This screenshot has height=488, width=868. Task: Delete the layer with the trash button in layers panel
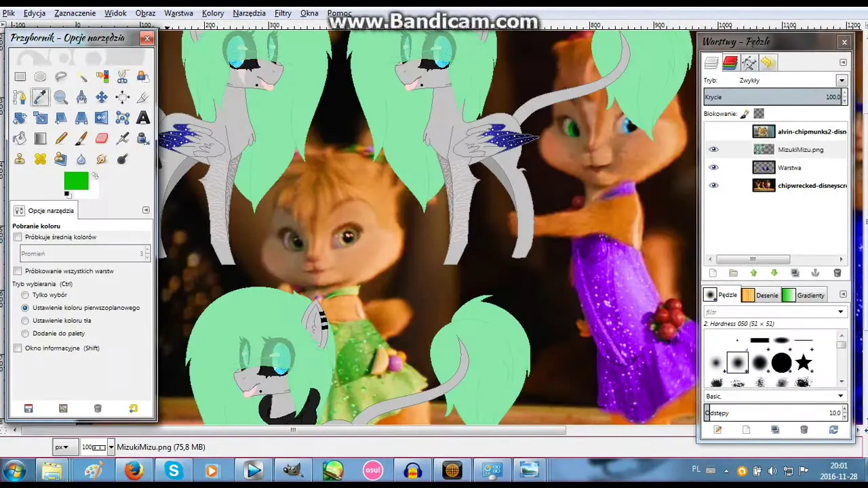[x=837, y=273]
